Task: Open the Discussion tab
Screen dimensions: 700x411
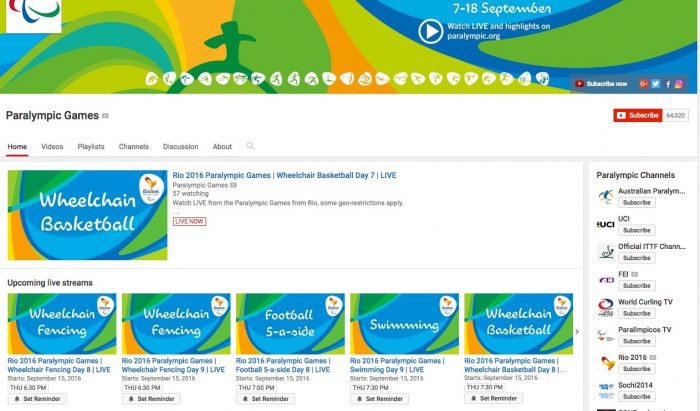Action: pyautogui.click(x=180, y=146)
